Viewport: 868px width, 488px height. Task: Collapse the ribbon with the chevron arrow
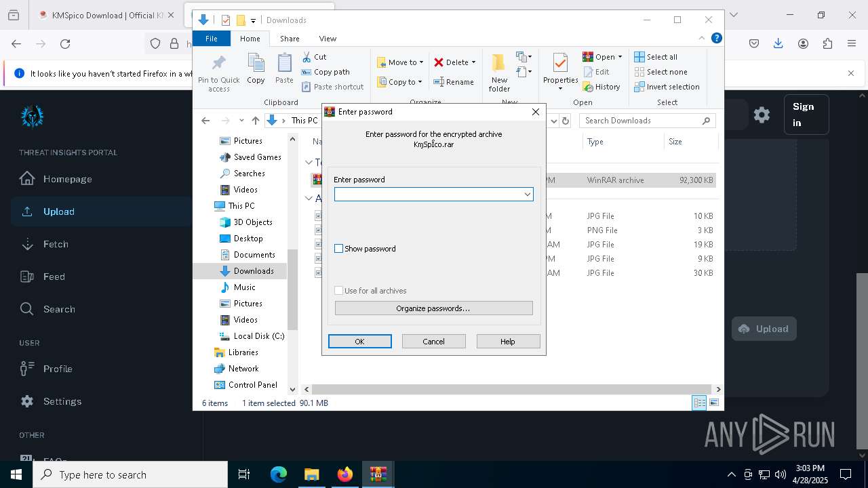click(x=702, y=38)
